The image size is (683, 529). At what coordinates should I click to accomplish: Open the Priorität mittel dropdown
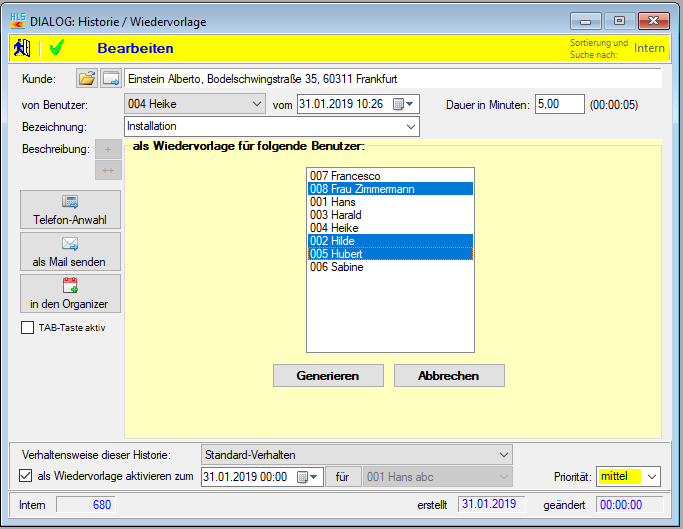(x=651, y=477)
